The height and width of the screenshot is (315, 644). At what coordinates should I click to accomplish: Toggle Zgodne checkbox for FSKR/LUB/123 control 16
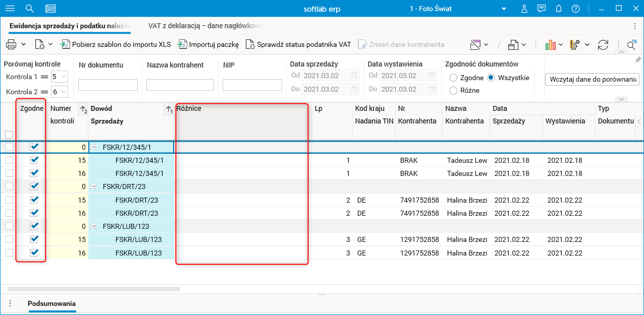click(x=34, y=253)
